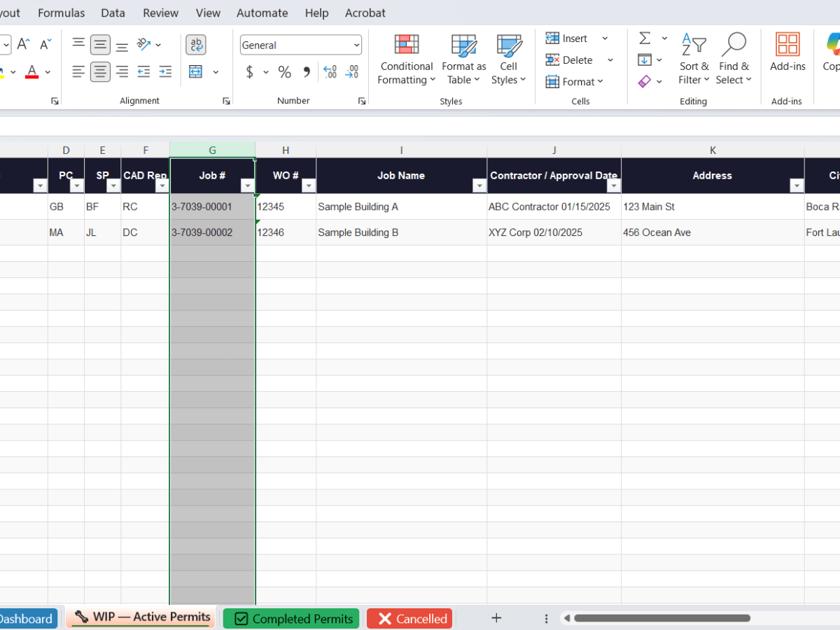840x630 pixels.
Task: Select cell 3-7039-00002
Action: 213,232
